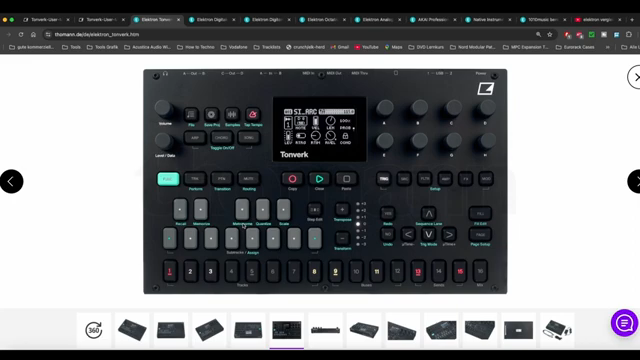Viewport: 640px width, 360px height.
Task: Click the browser home icon
Action: 33,35
